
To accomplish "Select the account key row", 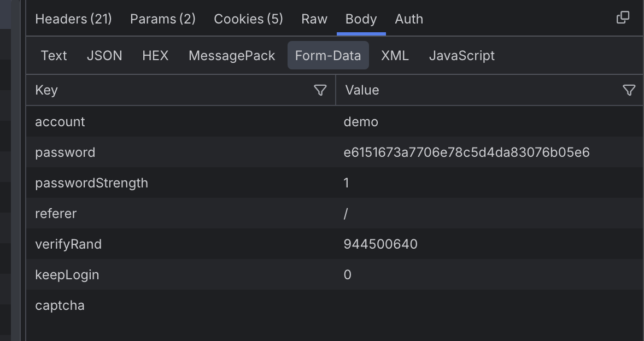I will [x=60, y=122].
